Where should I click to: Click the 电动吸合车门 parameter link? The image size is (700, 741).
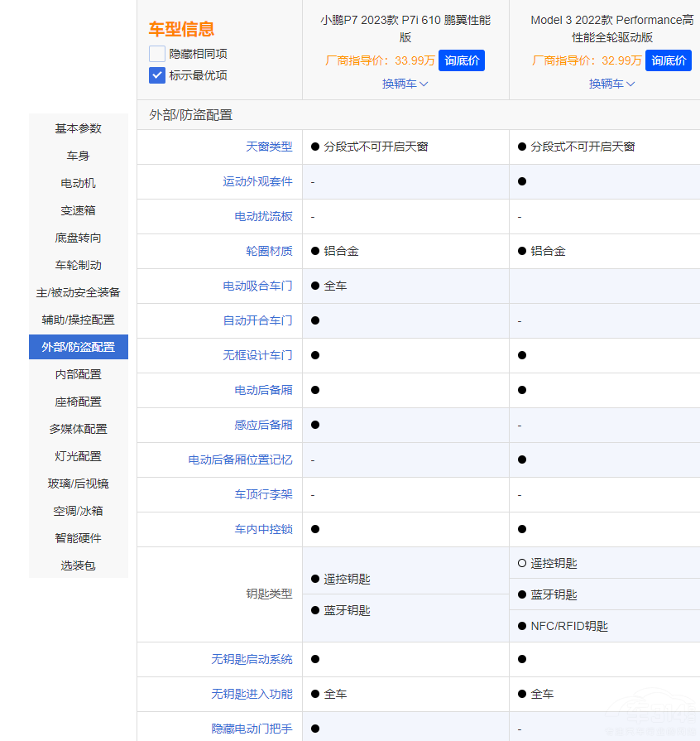coord(257,286)
